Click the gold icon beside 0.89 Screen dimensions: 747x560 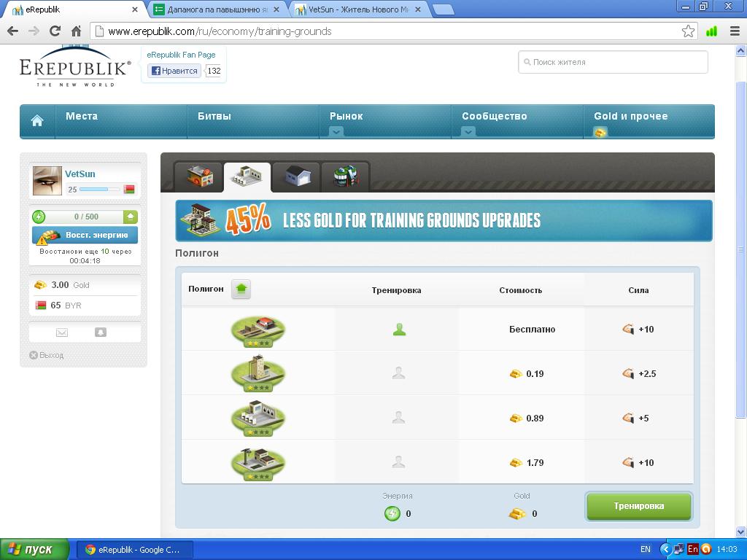click(x=516, y=418)
